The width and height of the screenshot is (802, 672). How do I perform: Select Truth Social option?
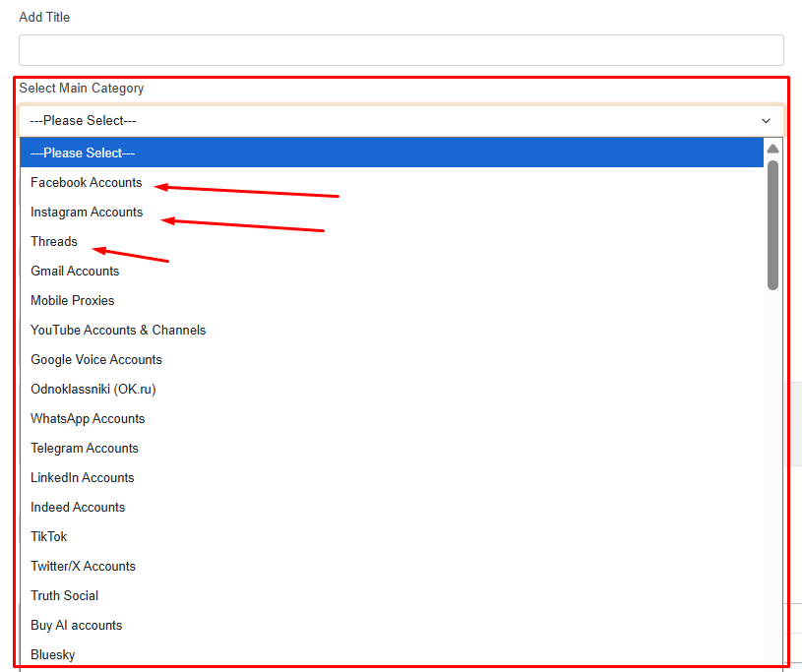(392, 596)
